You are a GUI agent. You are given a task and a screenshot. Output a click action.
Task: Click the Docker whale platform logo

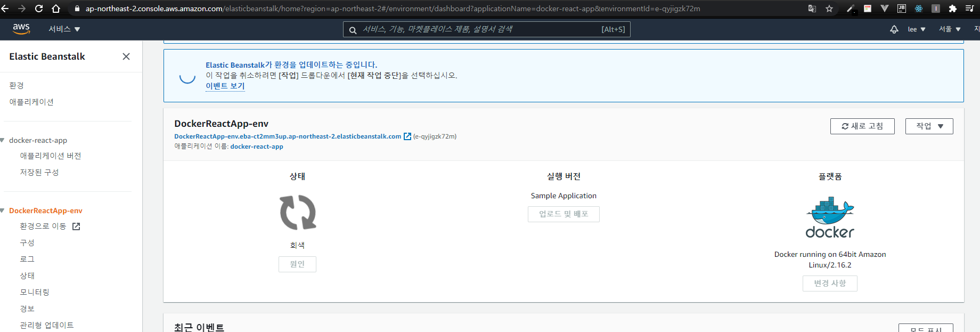point(830,218)
